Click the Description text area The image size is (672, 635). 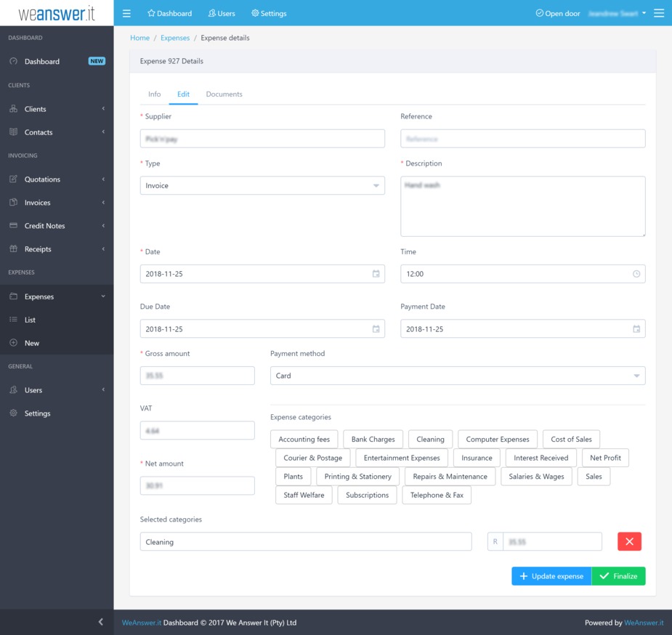(x=523, y=206)
